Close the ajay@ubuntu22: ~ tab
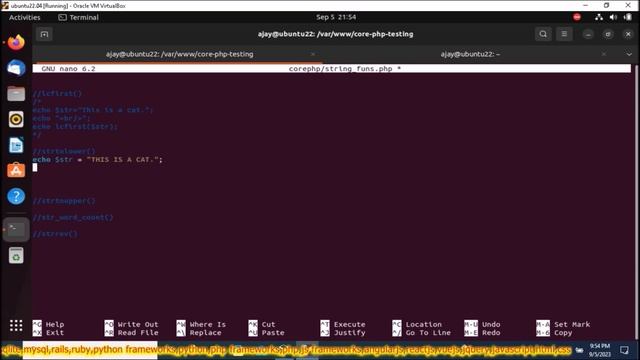640x360 pixels. coord(604,54)
